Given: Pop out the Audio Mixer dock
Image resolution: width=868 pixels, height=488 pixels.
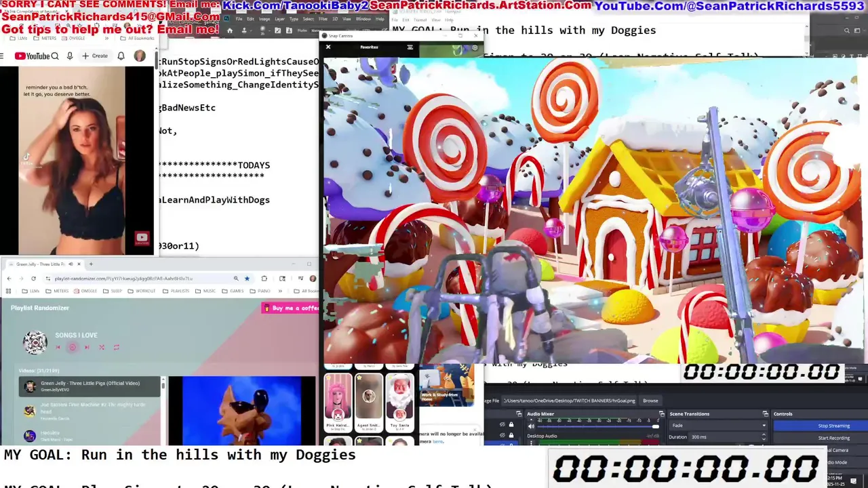Looking at the screenshot, I should point(661,413).
